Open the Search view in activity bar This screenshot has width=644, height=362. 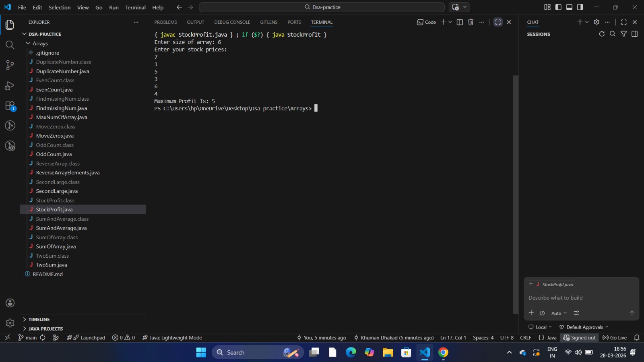pyautogui.click(x=10, y=45)
